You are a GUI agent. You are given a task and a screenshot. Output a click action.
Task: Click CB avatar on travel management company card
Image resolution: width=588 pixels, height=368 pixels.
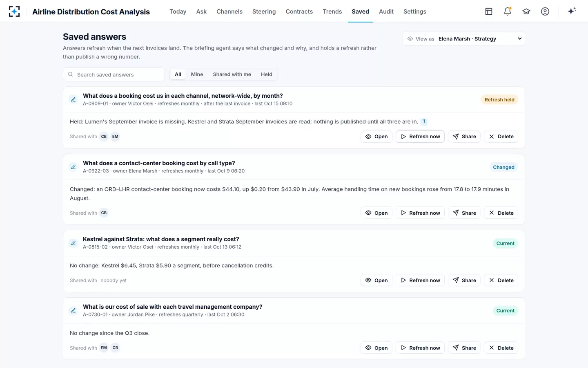click(115, 348)
